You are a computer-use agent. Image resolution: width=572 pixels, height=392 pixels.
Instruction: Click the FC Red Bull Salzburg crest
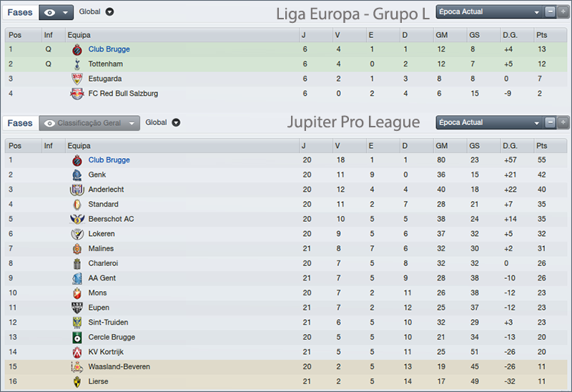click(x=77, y=94)
